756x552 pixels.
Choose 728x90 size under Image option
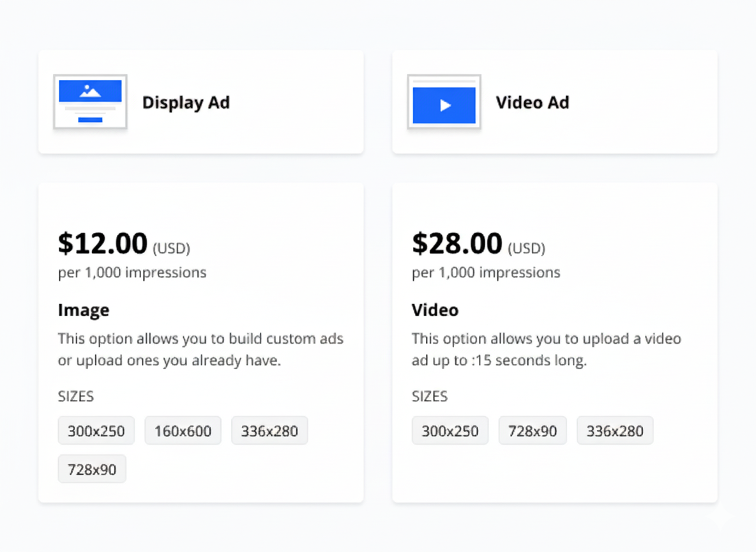click(92, 470)
